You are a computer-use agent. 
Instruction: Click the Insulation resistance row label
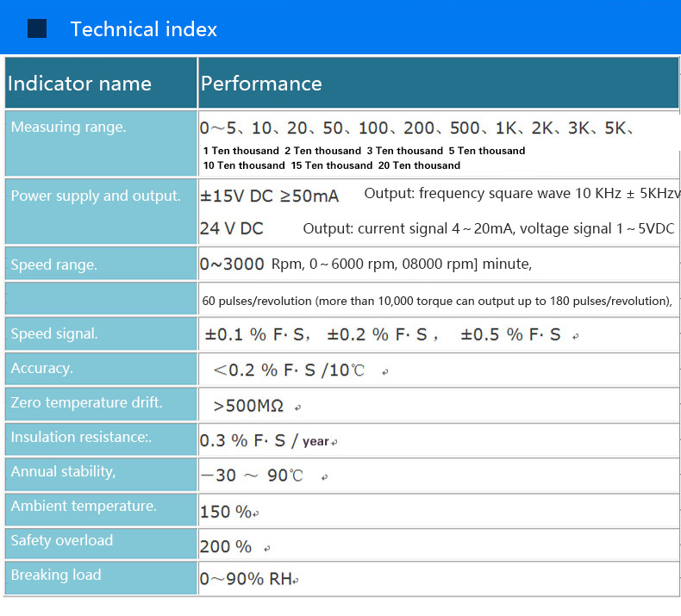point(81,437)
